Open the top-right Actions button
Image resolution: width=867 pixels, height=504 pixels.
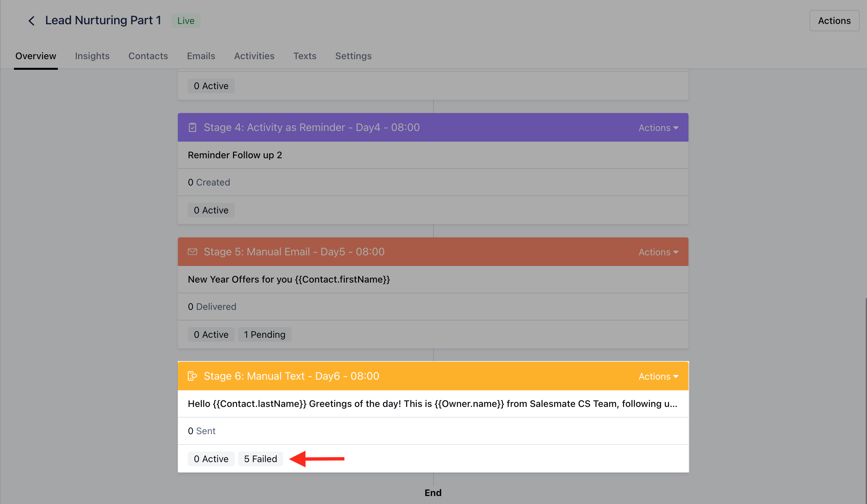pos(834,21)
